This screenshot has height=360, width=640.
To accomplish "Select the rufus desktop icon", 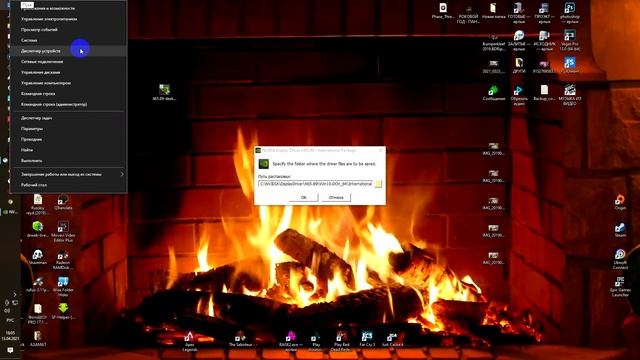I will tap(38, 284).
